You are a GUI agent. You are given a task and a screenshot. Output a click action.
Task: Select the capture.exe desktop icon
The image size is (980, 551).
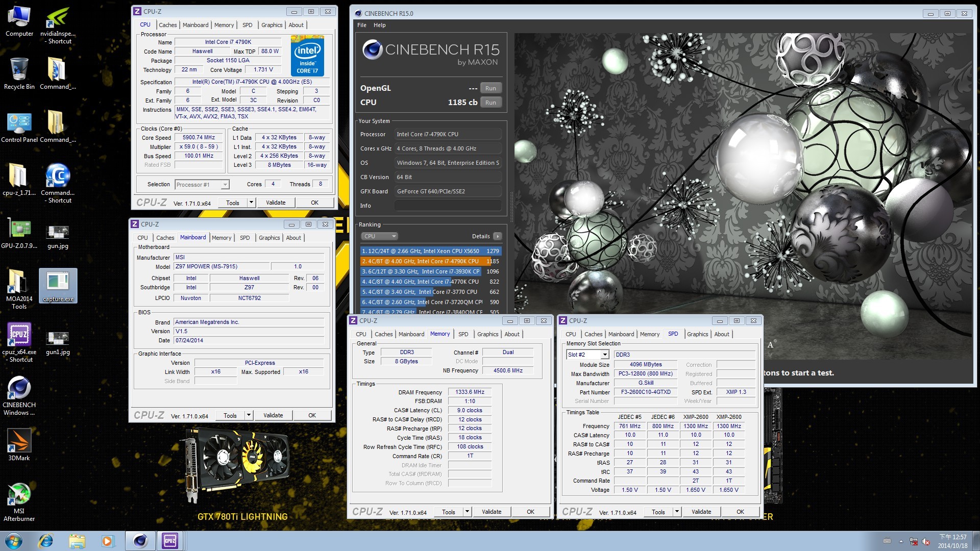pos(58,286)
